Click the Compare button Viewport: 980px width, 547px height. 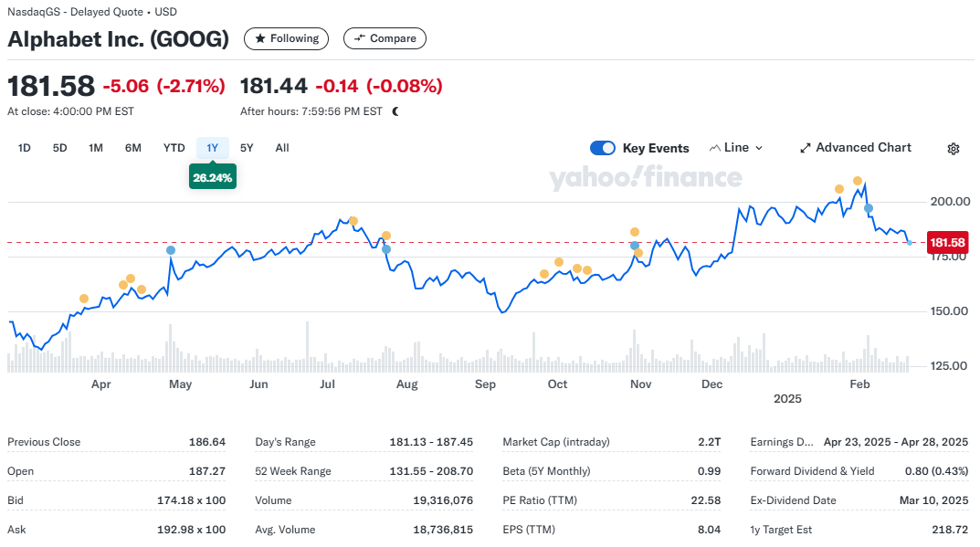click(385, 38)
